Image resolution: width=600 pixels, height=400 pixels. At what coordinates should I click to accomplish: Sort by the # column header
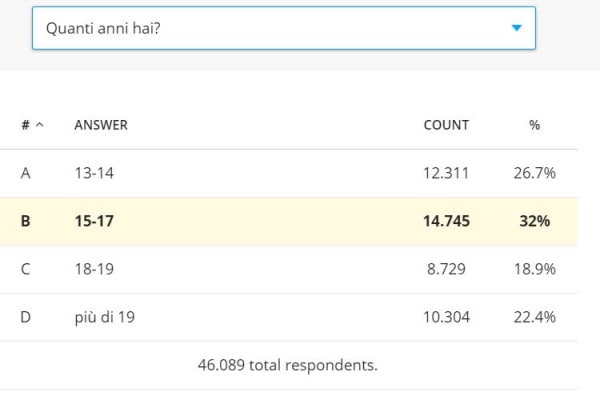(x=25, y=125)
